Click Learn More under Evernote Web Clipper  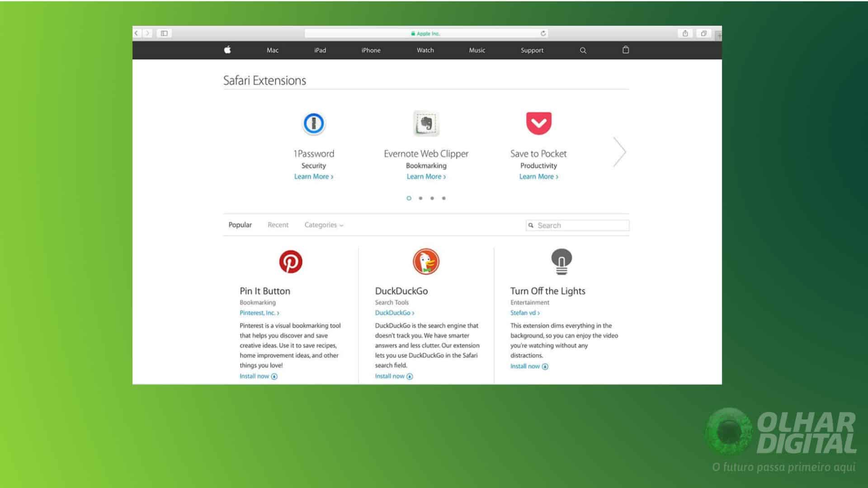[426, 177]
